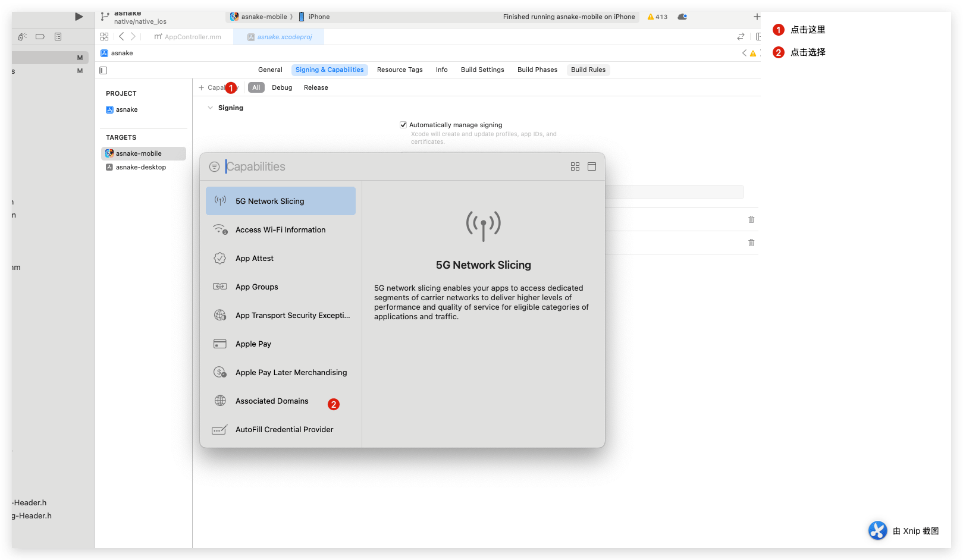Click the + Capability button

point(218,87)
